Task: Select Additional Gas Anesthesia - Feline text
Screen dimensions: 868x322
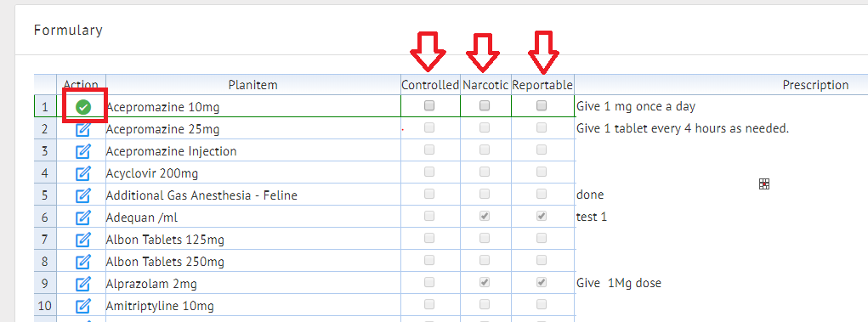Action: point(201,195)
